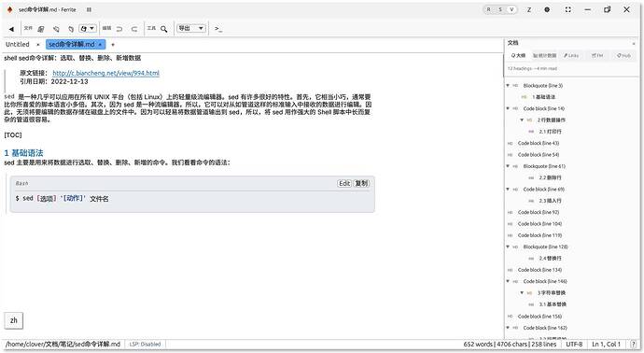
Task: Select '2.2 删除行' in the outline
Action: 550,177
